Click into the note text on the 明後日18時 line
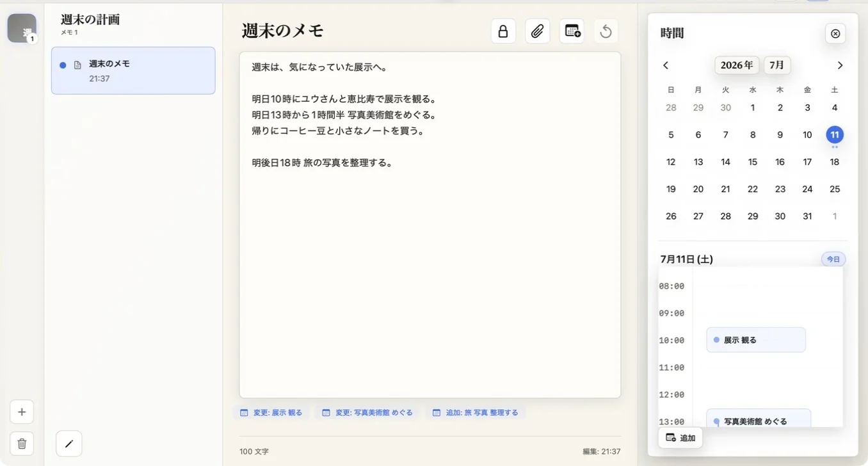Viewport: 868px width, 466px height. (x=322, y=163)
